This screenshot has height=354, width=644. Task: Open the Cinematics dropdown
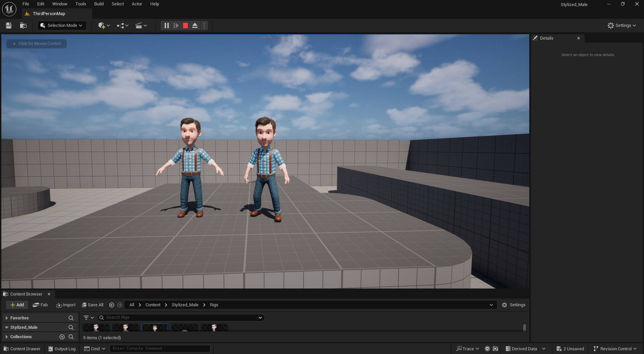tap(141, 26)
